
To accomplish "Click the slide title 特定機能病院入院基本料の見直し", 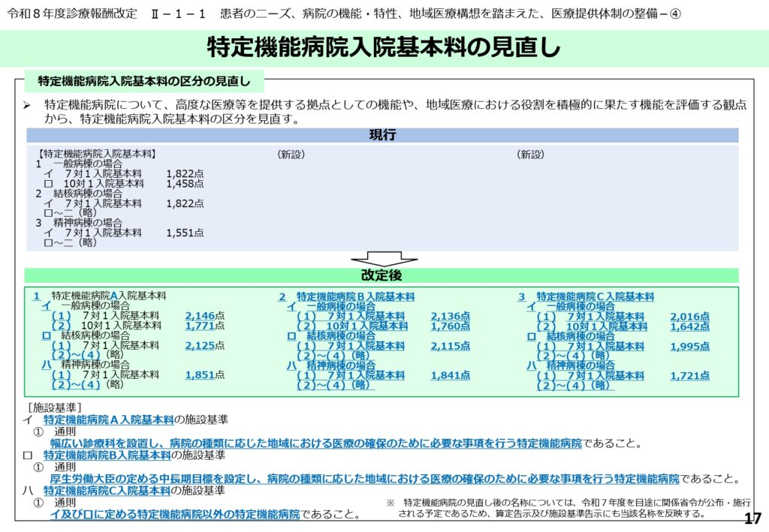I will (x=384, y=48).
